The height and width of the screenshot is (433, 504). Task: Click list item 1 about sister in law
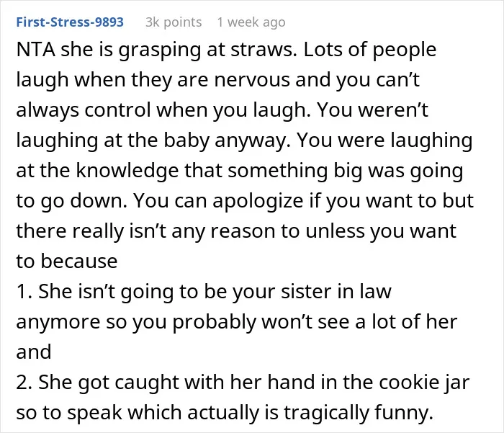click(204, 292)
